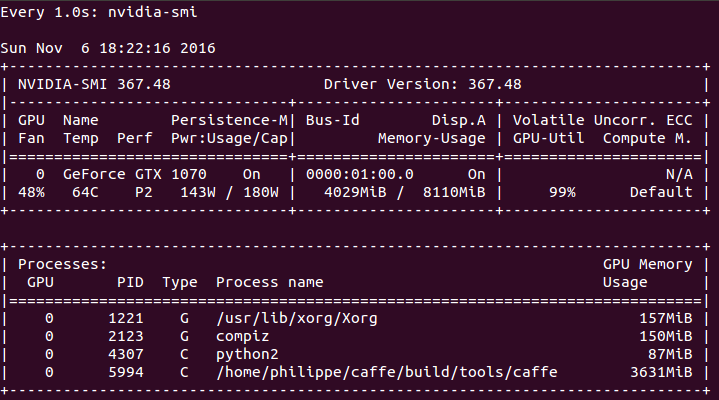Select the NVIDIA-SMI 367.48 version text
The image size is (719, 400).
pos(94,84)
